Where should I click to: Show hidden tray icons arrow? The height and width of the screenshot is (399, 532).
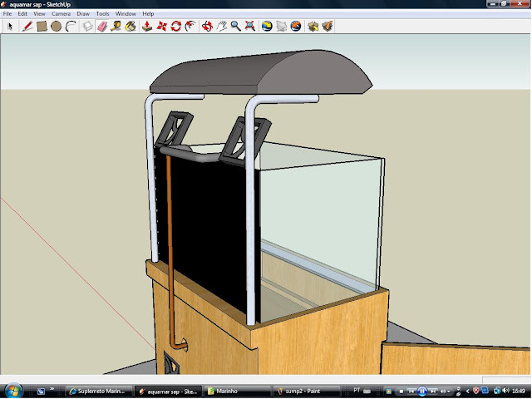tap(468, 392)
